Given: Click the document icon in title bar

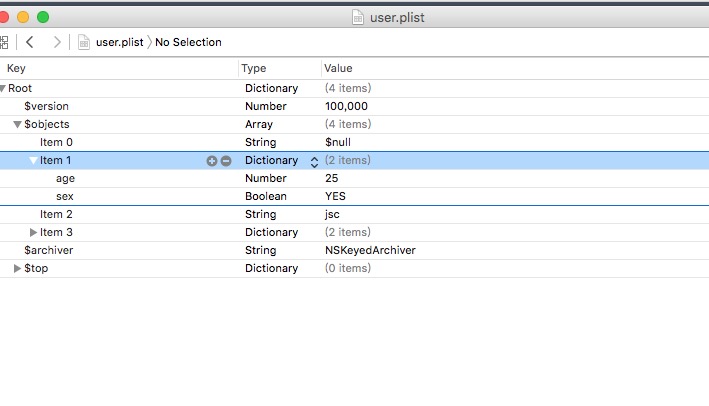Looking at the screenshot, I should [358, 17].
